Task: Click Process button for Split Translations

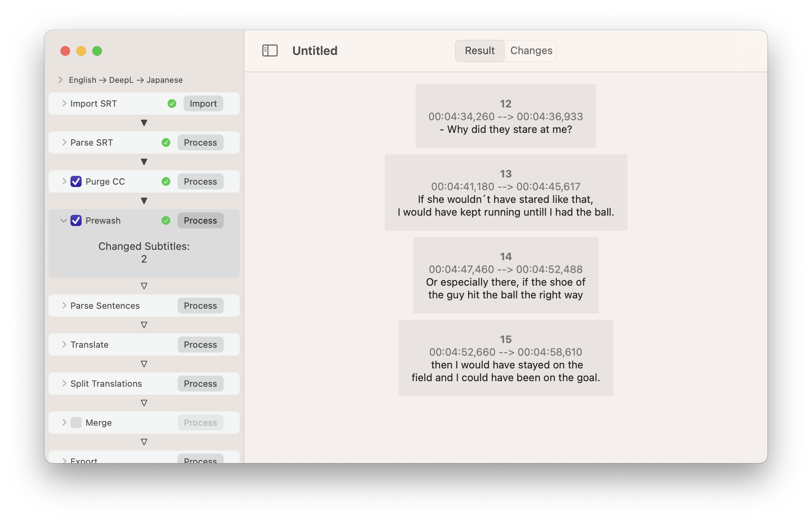Action: pyautogui.click(x=200, y=384)
